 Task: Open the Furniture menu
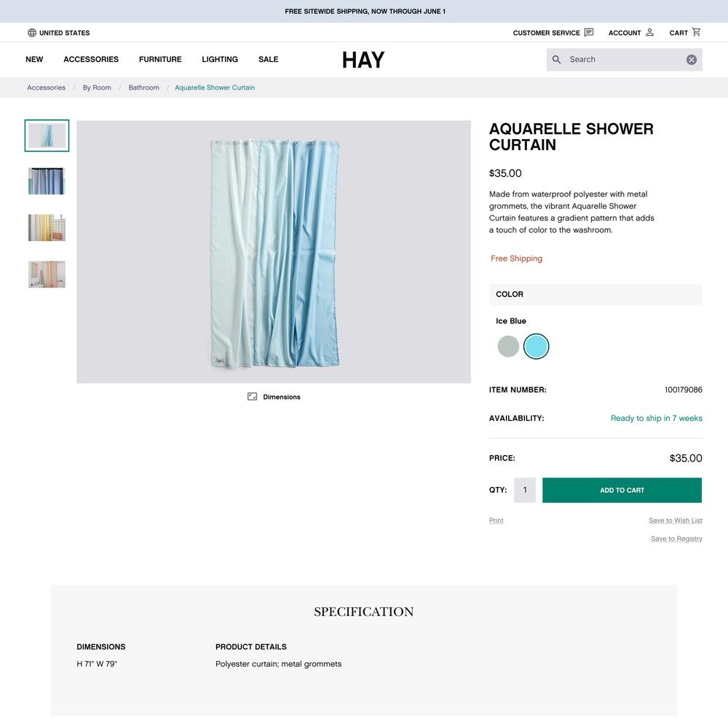[x=160, y=60]
